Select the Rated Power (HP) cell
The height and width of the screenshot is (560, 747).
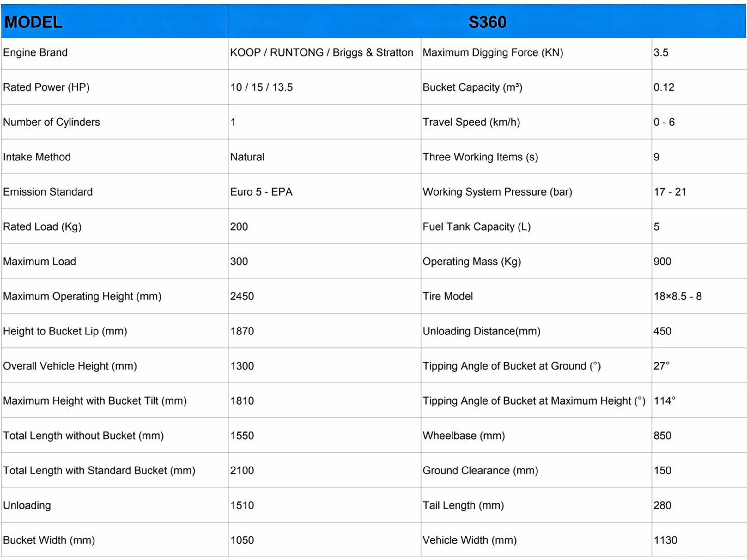(46, 87)
